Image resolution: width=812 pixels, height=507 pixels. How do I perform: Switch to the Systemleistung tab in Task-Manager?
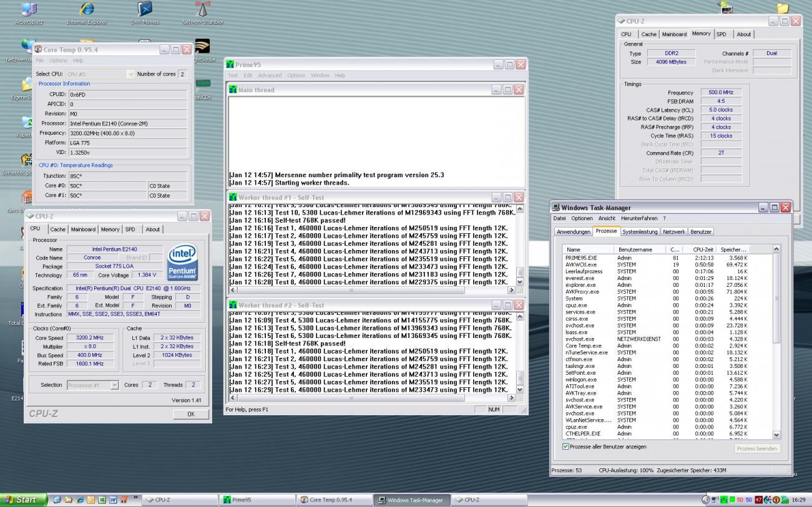point(640,231)
